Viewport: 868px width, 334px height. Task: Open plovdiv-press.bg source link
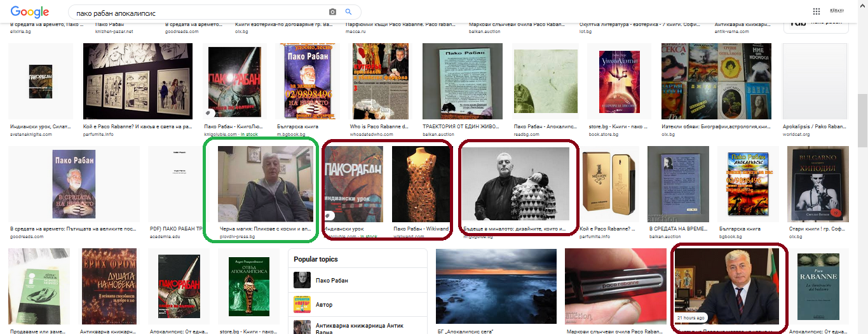(236, 236)
